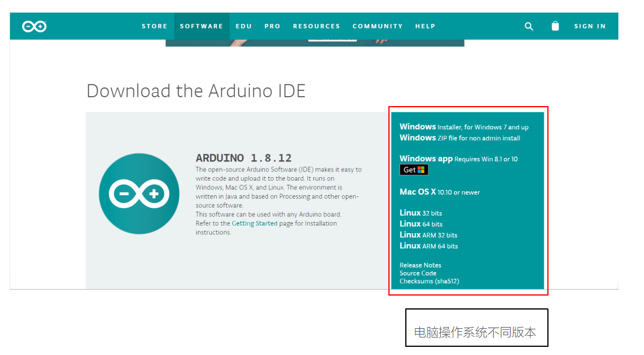Click the ARDUINO 1.8.12 heading
The image size is (644, 355).
coord(243,158)
